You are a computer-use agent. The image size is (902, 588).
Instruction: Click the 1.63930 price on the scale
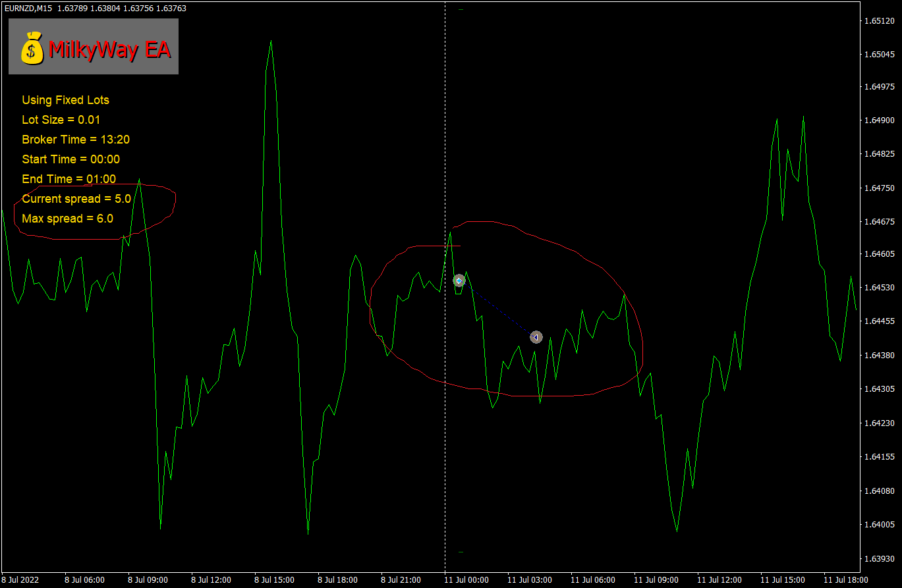click(881, 558)
